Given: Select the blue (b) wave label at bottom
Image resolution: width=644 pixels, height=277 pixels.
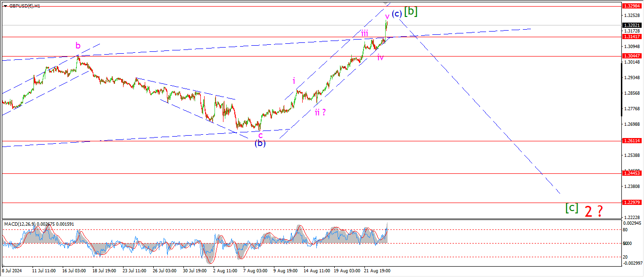Looking at the screenshot, I should [260, 143].
